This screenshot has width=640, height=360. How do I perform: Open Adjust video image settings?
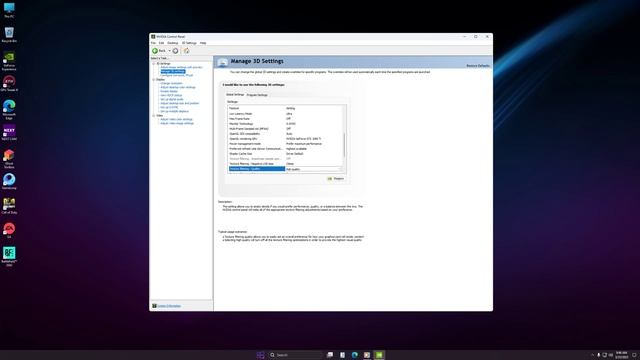coord(177,123)
